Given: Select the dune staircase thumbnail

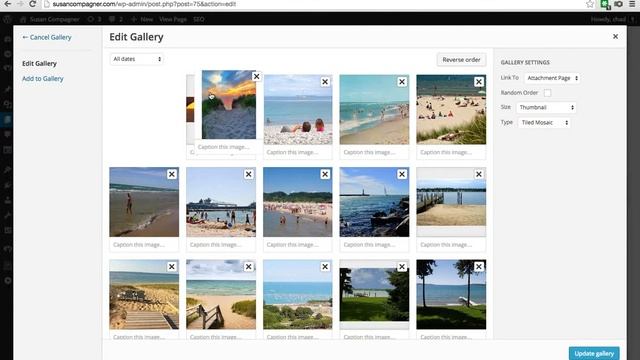Looking at the screenshot, I should click(144, 294).
